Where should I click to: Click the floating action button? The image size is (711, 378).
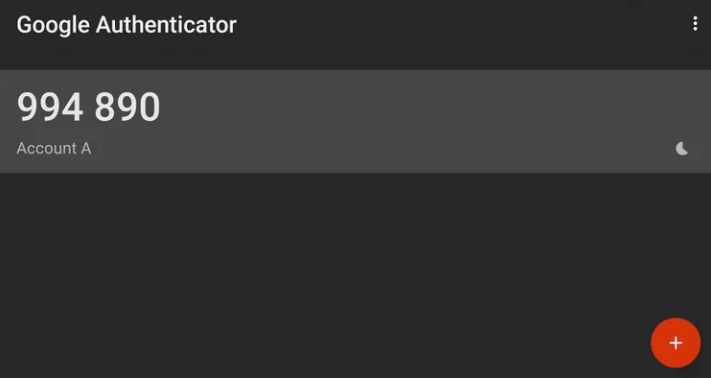coord(676,343)
